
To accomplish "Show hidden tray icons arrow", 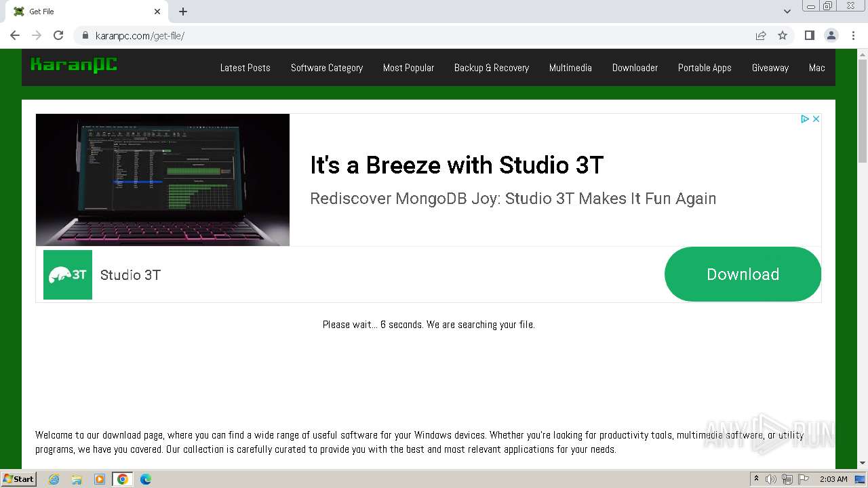I will pyautogui.click(x=756, y=479).
